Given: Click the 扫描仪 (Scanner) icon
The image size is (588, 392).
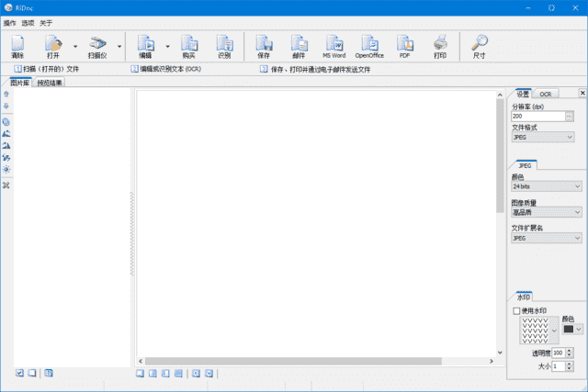Looking at the screenshot, I should tap(97, 47).
